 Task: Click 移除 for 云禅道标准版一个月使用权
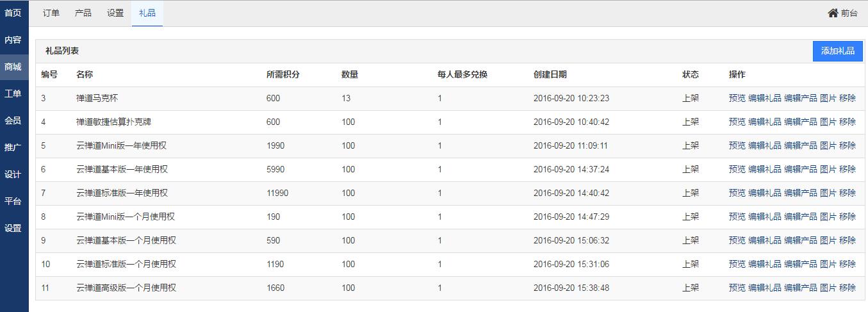[848, 264]
